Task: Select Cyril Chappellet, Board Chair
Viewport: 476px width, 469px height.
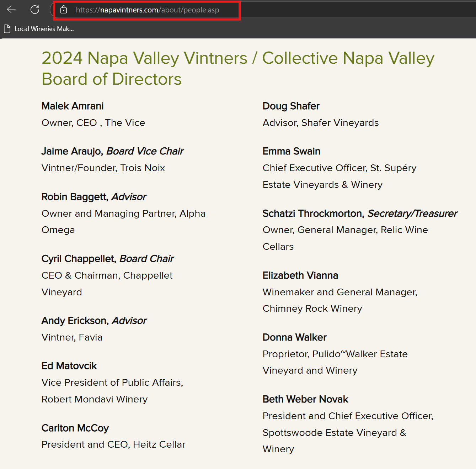Action: click(108, 259)
